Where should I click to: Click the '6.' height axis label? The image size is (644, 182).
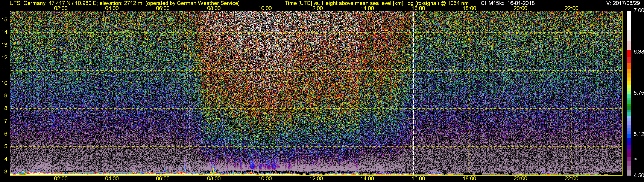point(6,134)
